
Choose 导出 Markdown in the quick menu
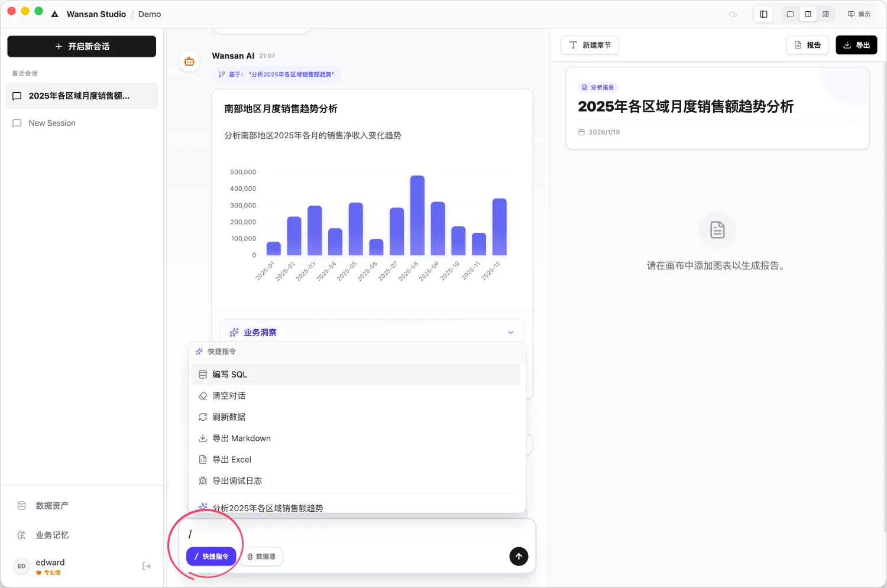(x=242, y=438)
